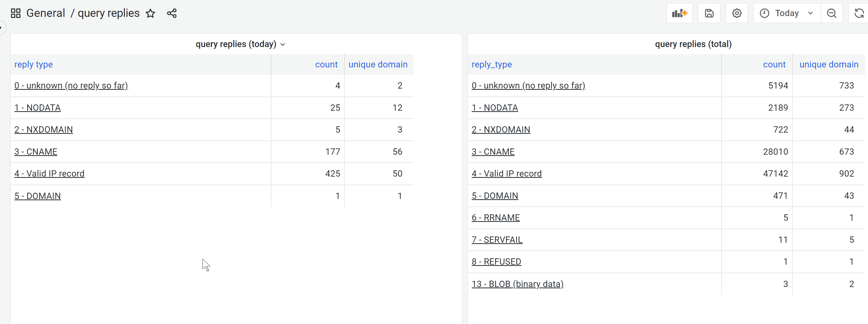Open '3 - CNAME' link in today table
Screen dimensions: 868x324
[36, 152]
